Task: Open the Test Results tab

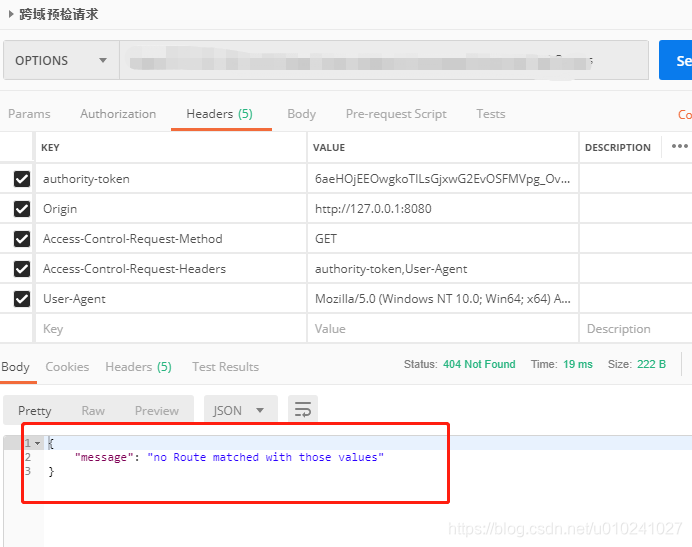Action: 225,367
